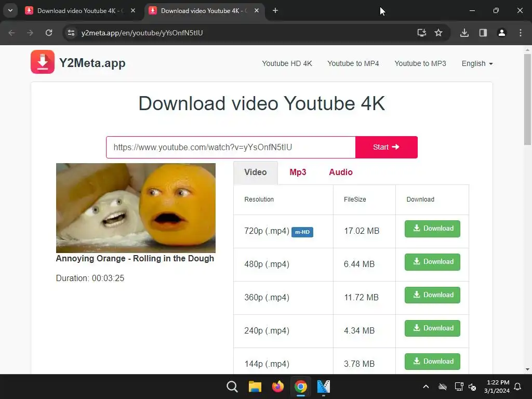Image resolution: width=532 pixels, height=399 pixels.
Task: Click the scrollbar down arrow
Action: tap(527, 369)
